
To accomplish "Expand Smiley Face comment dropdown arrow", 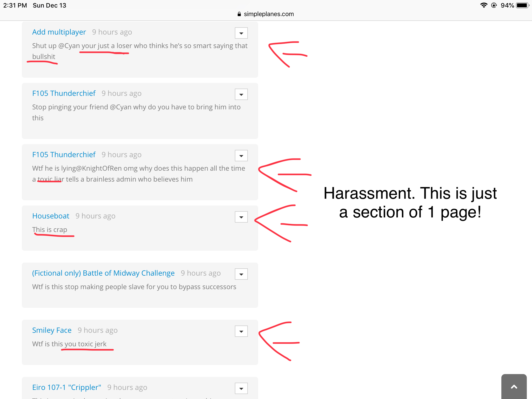I will point(241,331).
